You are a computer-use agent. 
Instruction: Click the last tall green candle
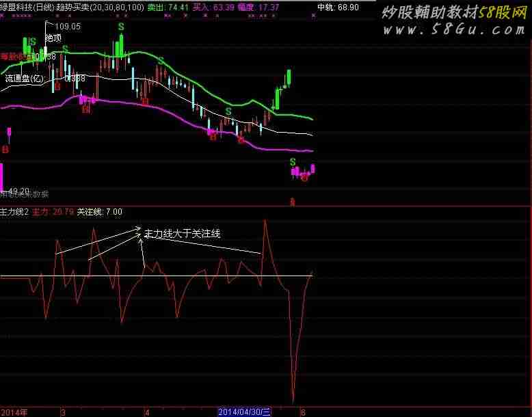pyautogui.click(x=289, y=77)
